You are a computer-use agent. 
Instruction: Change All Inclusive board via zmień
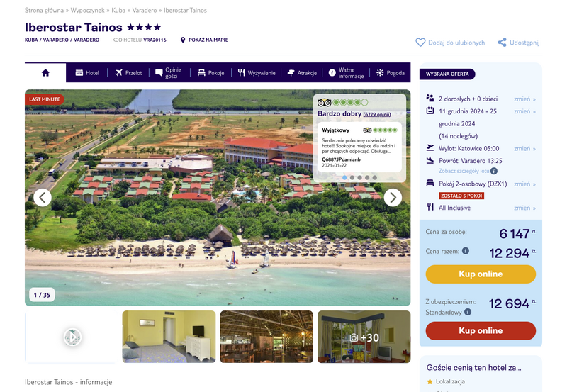[524, 208]
